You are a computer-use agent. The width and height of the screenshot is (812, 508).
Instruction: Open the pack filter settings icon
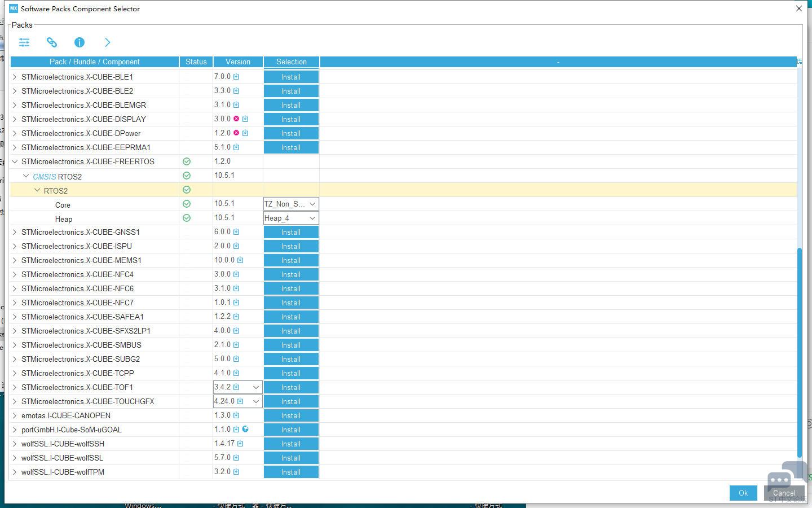point(24,42)
